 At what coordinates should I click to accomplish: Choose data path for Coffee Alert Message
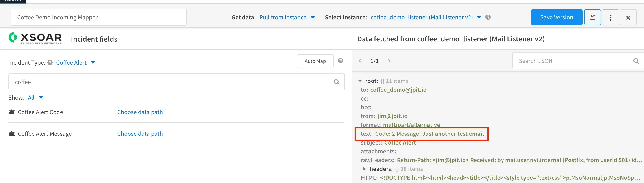140,134
